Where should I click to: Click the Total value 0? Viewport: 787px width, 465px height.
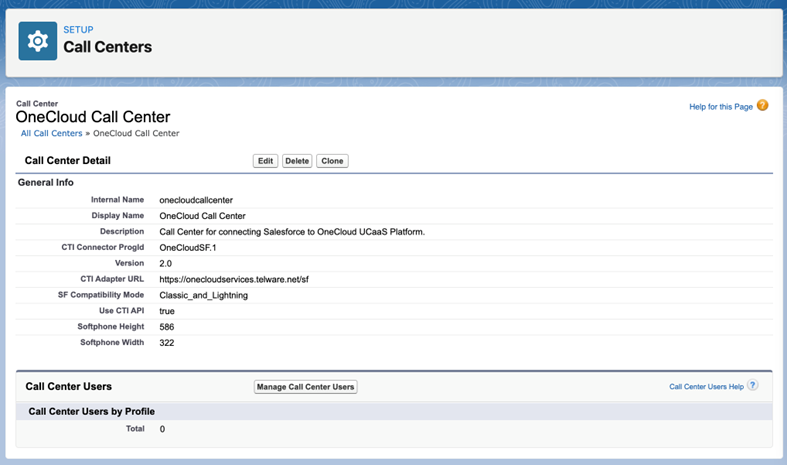(162, 429)
